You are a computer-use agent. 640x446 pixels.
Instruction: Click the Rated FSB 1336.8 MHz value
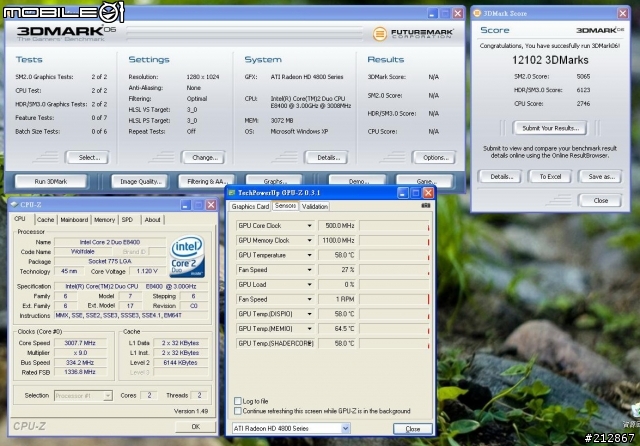pyautogui.click(x=80, y=372)
